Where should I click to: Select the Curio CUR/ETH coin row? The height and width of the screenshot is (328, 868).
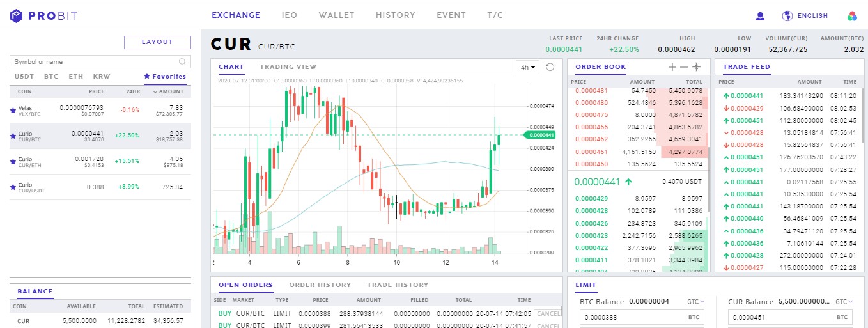point(100,162)
